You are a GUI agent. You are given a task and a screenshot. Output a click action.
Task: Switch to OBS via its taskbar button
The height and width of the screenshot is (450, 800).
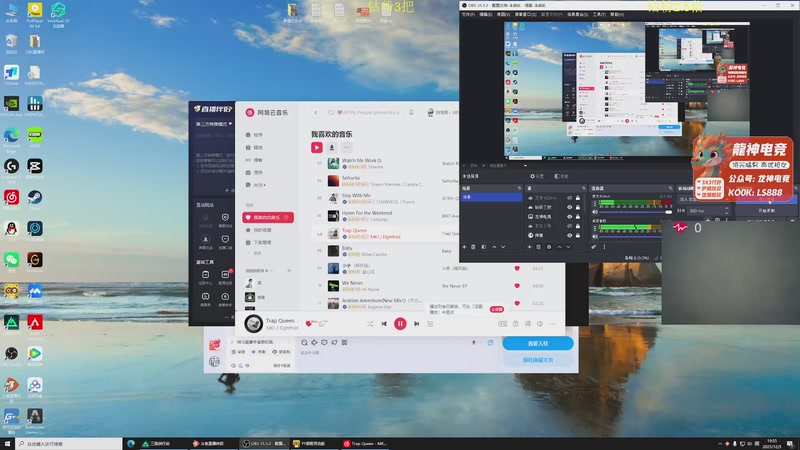(264, 444)
